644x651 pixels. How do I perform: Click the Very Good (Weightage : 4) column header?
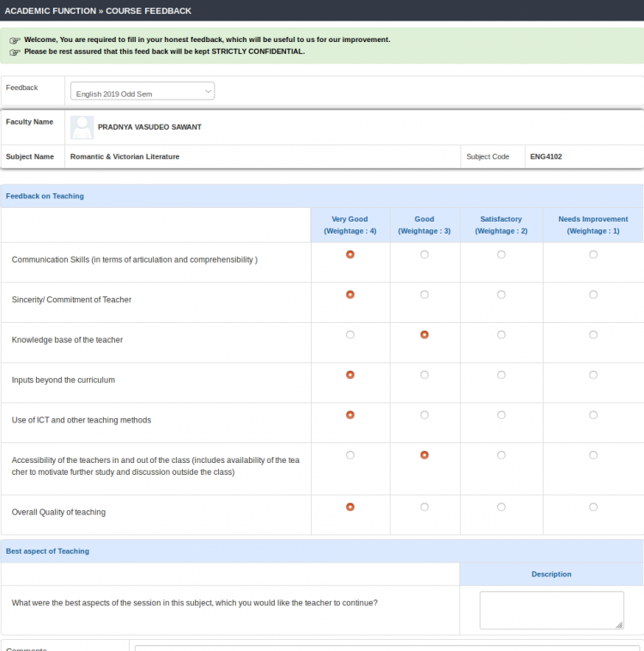[x=350, y=225]
